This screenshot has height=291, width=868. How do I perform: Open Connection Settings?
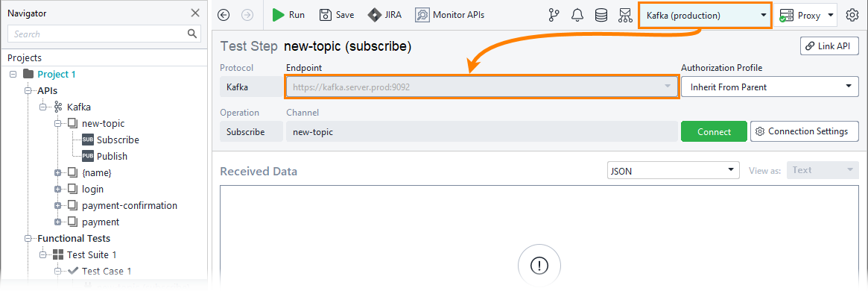point(805,131)
